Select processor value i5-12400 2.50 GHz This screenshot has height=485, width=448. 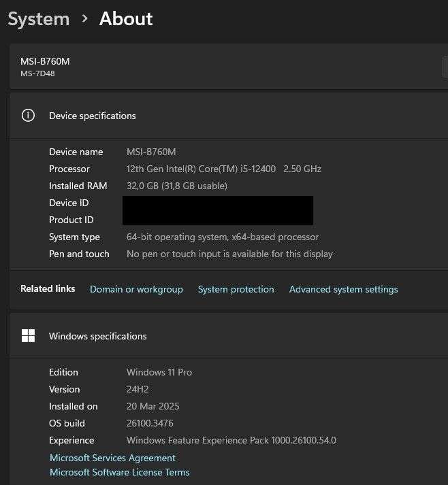click(x=224, y=169)
